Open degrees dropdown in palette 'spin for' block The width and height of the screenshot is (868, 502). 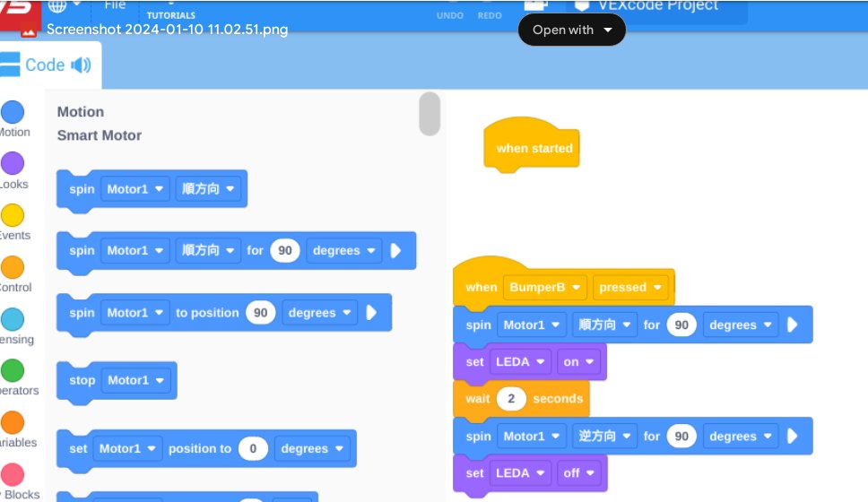(x=343, y=251)
